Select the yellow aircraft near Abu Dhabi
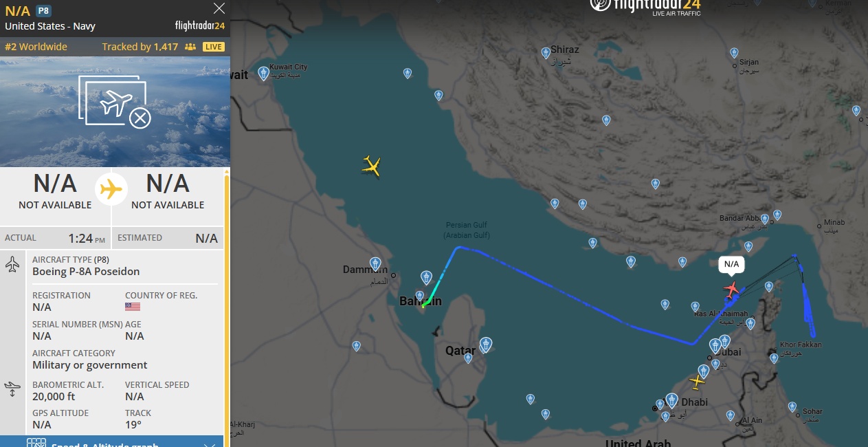This screenshot has width=868, height=447. pos(698,381)
